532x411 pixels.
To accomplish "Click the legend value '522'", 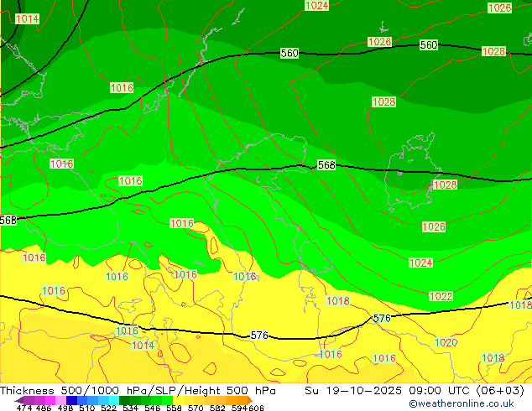I will coord(108,408).
